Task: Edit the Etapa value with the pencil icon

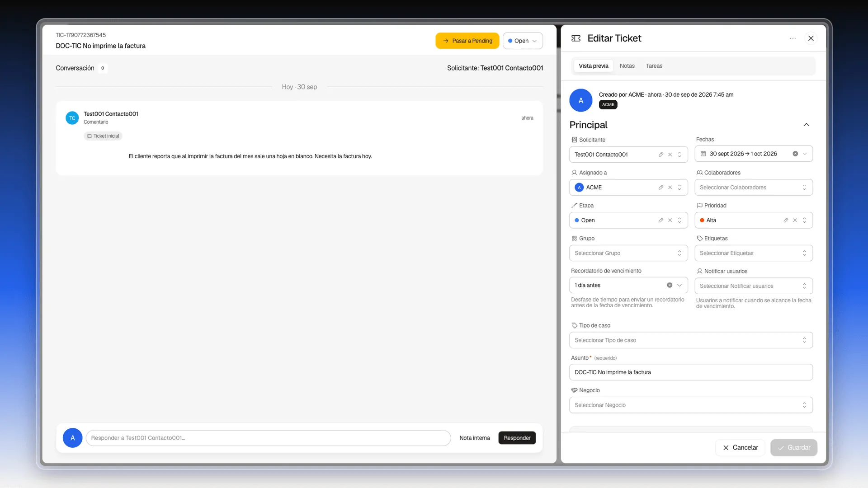Action: [661, 221]
